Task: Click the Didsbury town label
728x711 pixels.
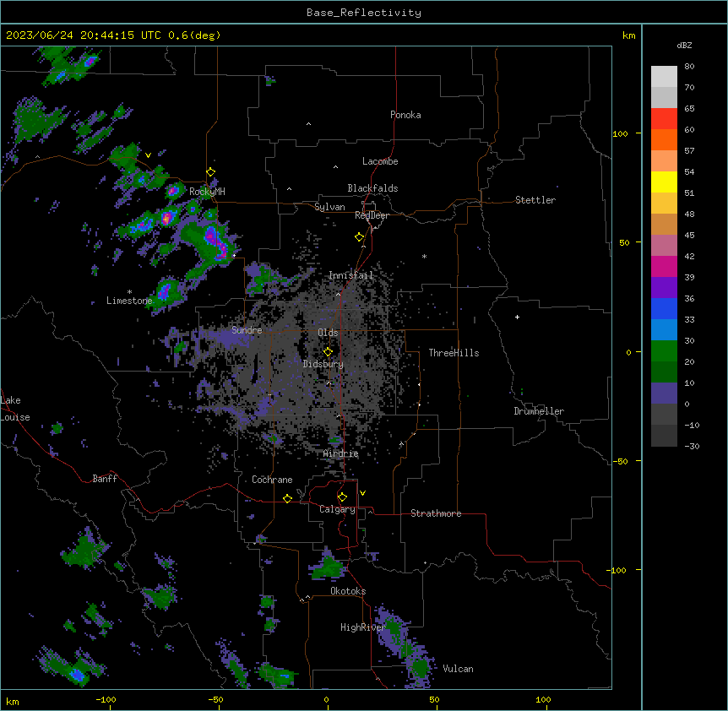Action: pyautogui.click(x=323, y=364)
